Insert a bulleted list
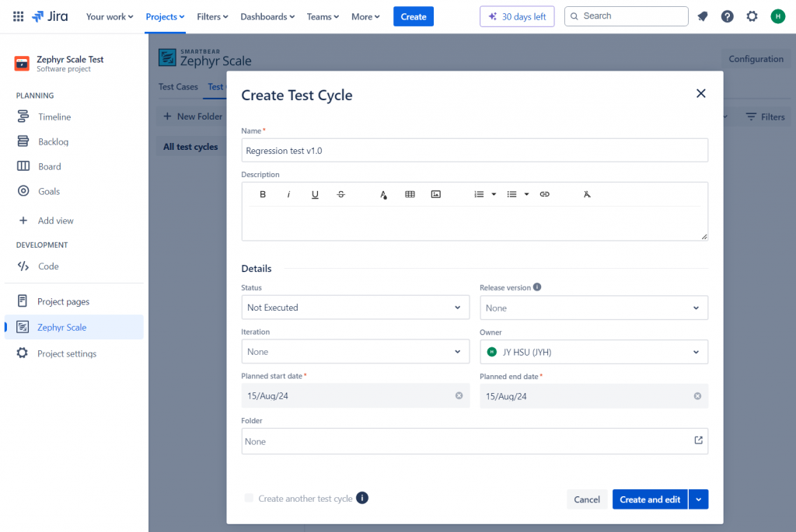Screen dimensions: 796x532 click(511, 194)
